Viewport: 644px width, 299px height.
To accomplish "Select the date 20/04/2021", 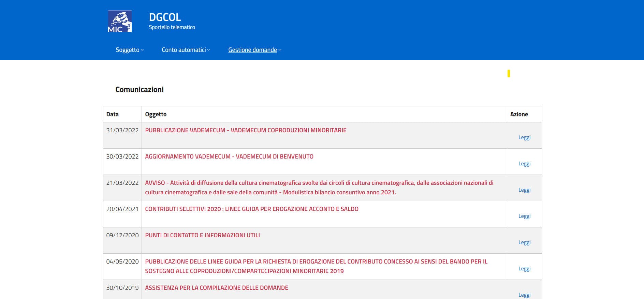I will 122,209.
